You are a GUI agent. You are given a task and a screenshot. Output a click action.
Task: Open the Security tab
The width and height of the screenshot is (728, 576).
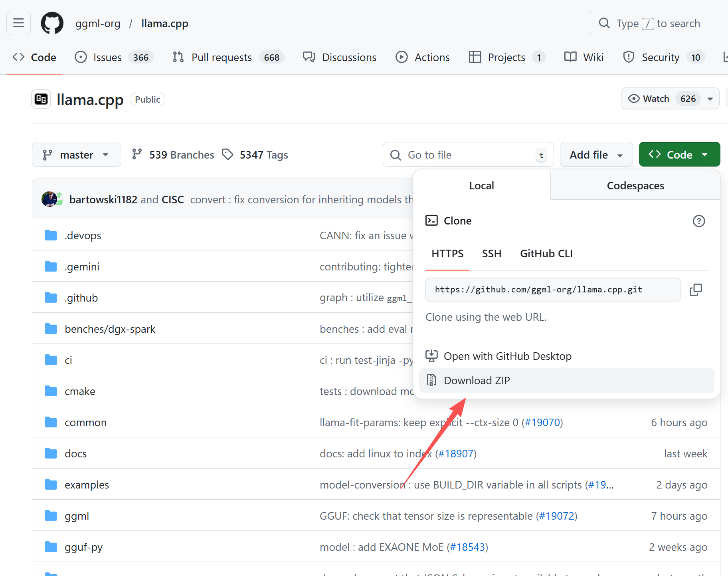click(664, 58)
